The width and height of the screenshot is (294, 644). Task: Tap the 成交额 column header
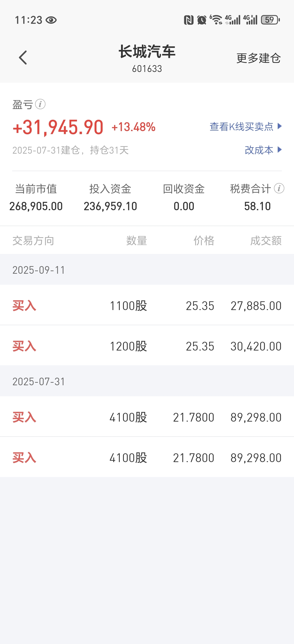[266, 241]
